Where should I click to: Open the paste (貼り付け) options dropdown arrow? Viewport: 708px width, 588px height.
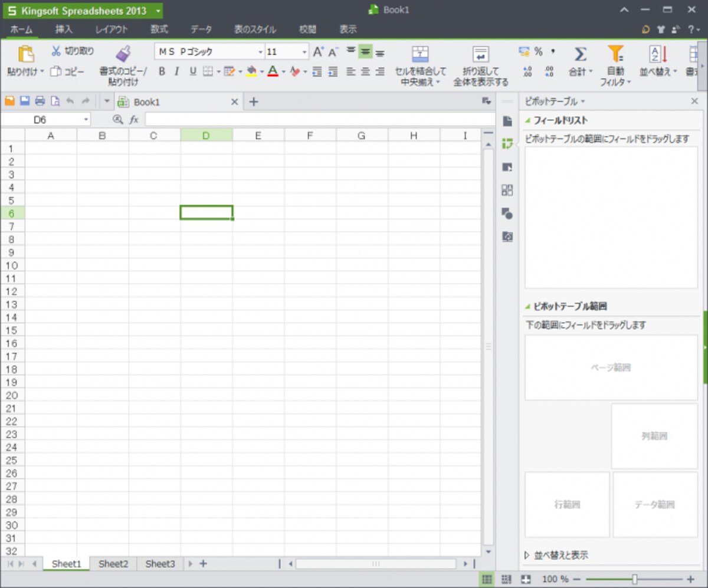point(42,71)
